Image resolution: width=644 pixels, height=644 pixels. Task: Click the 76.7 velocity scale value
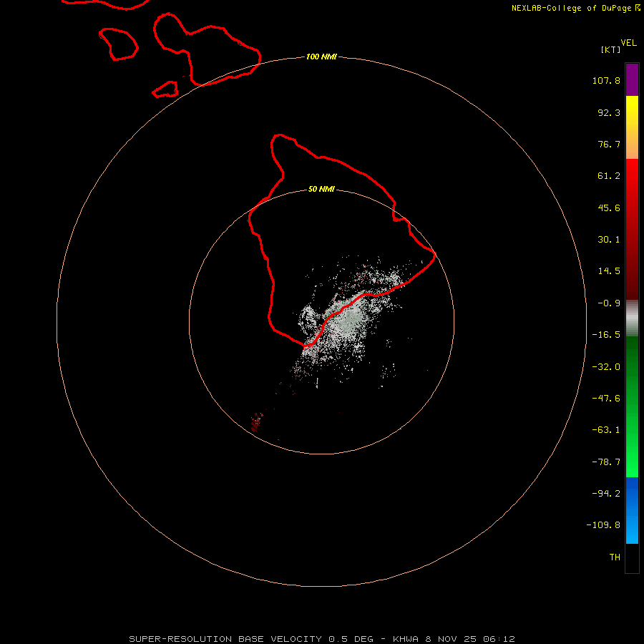click(x=609, y=144)
